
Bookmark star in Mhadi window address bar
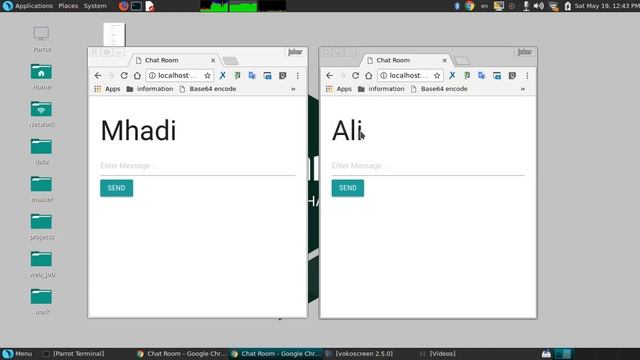click(x=207, y=76)
